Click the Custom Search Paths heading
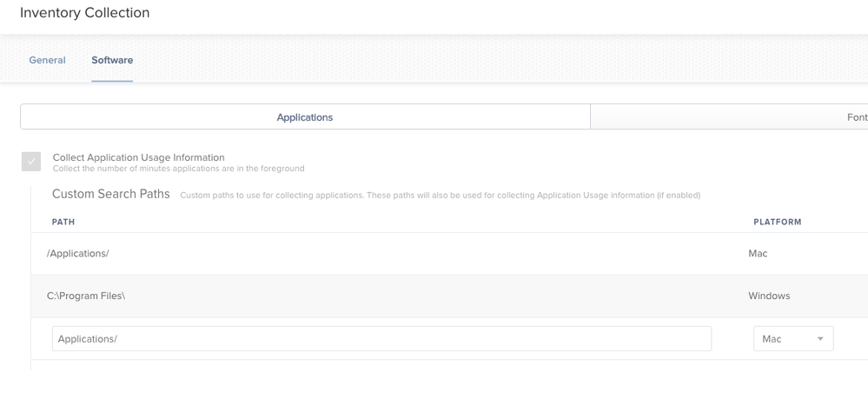The width and height of the screenshot is (868, 393). (110, 194)
